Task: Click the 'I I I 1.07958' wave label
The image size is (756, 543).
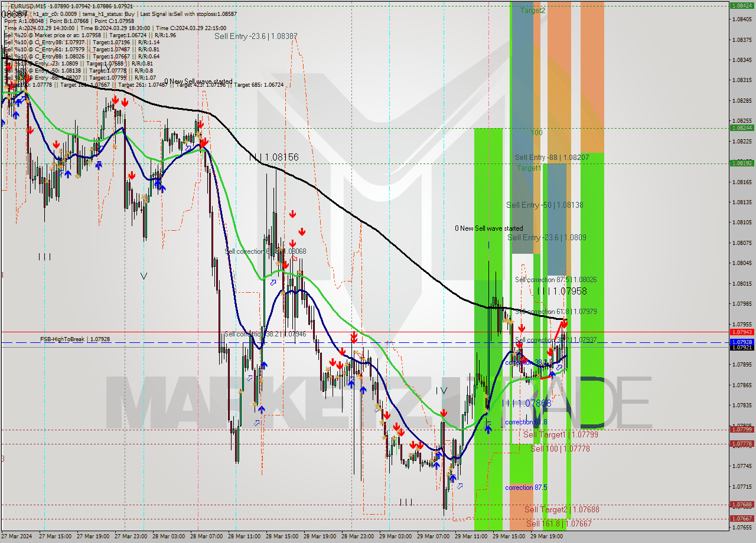Action: (562, 291)
